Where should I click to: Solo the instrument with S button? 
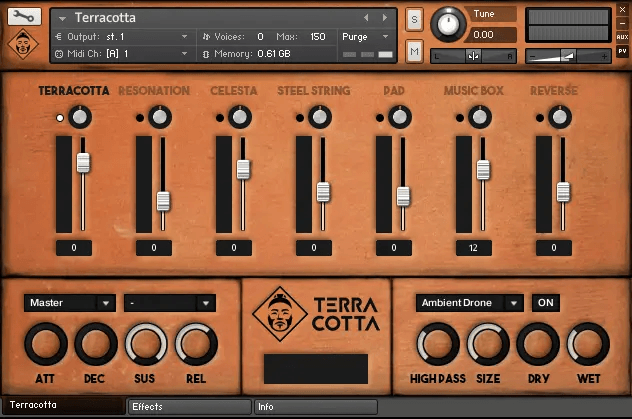coord(414,19)
